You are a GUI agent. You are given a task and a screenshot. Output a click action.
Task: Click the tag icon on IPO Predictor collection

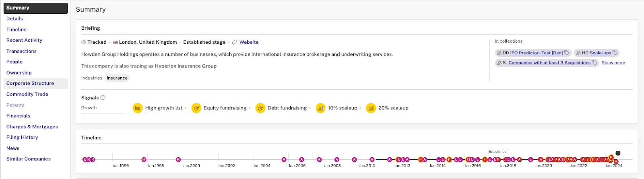pos(567,53)
